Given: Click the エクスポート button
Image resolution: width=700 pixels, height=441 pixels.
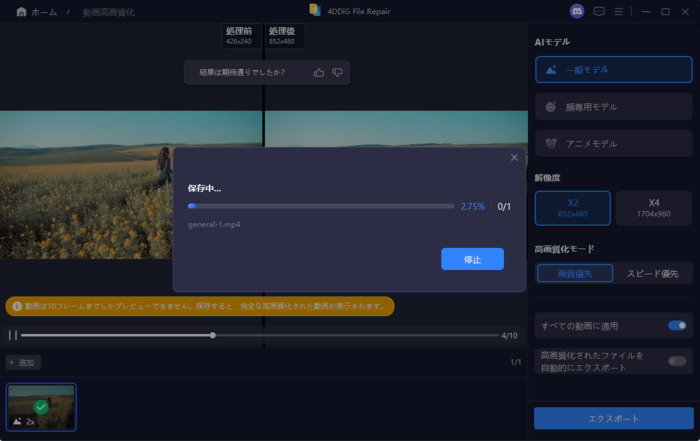Looking at the screenshot, I should pyautogui.click(x=613, y=418).
